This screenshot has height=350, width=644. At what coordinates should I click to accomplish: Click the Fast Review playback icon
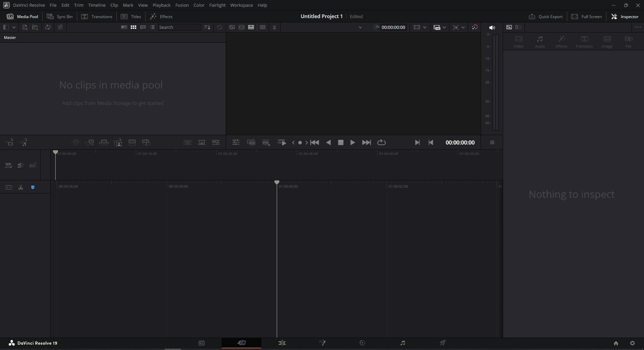[x=282, y=142]
